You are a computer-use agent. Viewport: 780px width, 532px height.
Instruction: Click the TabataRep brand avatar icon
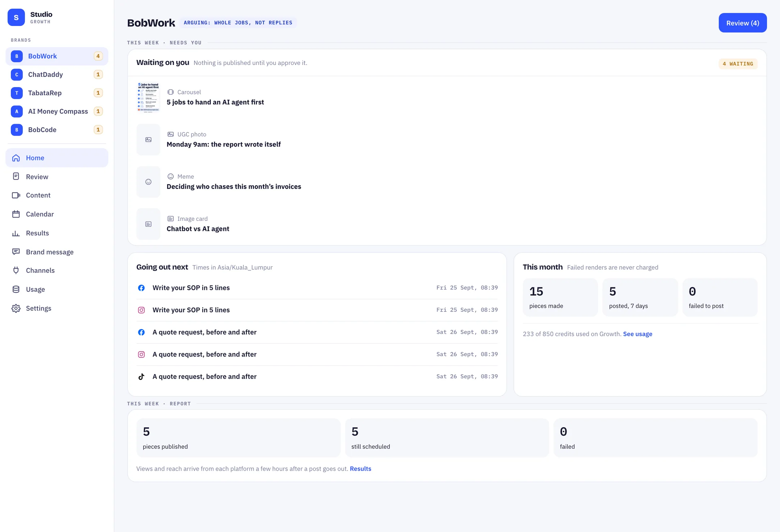click(17, 93)
